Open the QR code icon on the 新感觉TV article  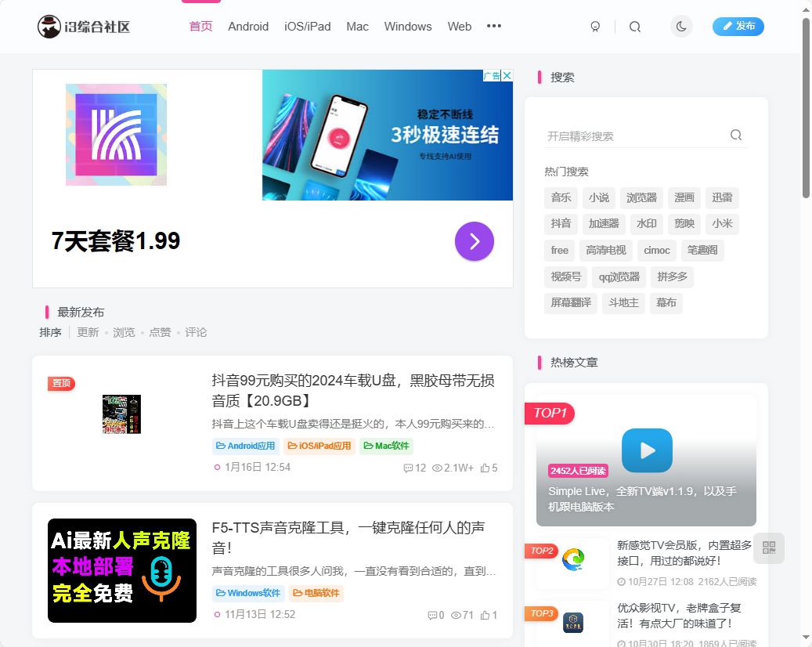pyautogui.click(x=769, y=548)
